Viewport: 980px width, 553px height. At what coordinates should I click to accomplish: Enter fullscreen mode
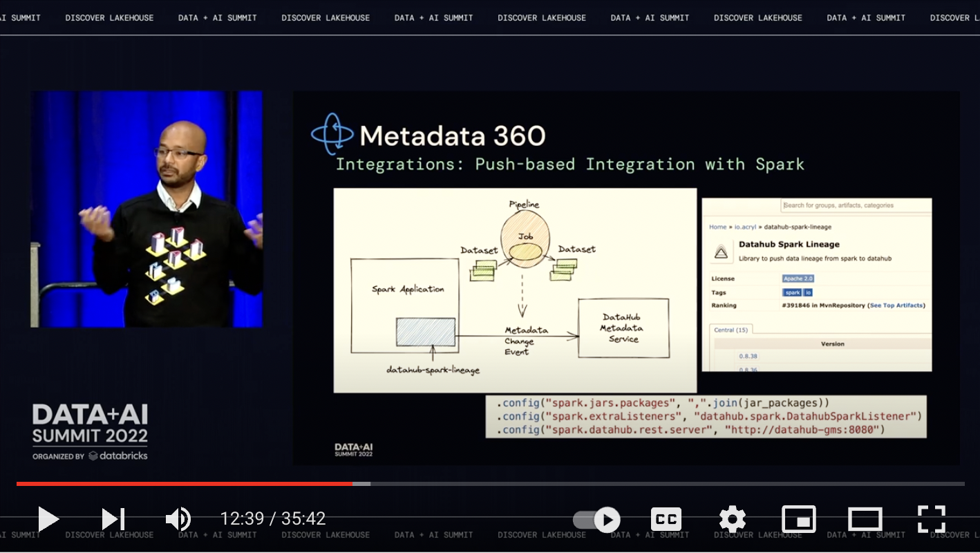[x=931, y=520]
